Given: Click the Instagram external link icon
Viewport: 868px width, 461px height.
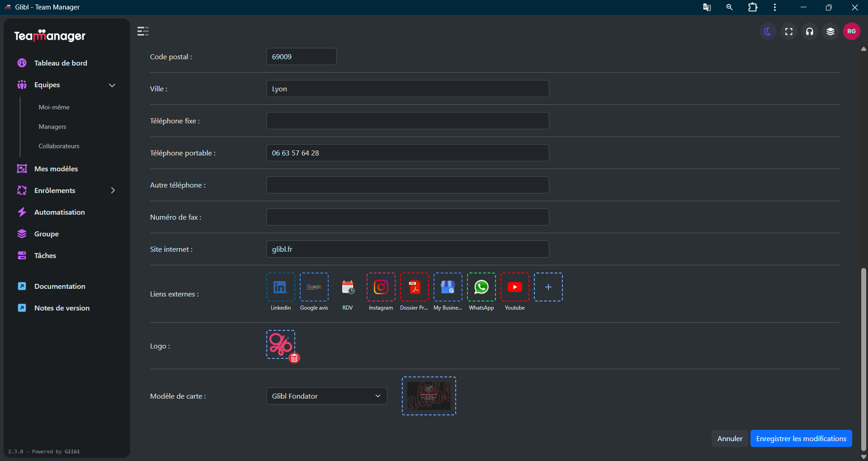Looking at the screenshot, I should click(381, 287).
